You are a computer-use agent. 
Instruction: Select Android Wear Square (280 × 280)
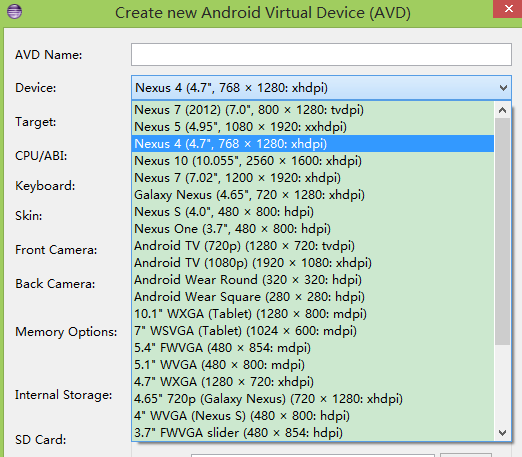[313, 297]
